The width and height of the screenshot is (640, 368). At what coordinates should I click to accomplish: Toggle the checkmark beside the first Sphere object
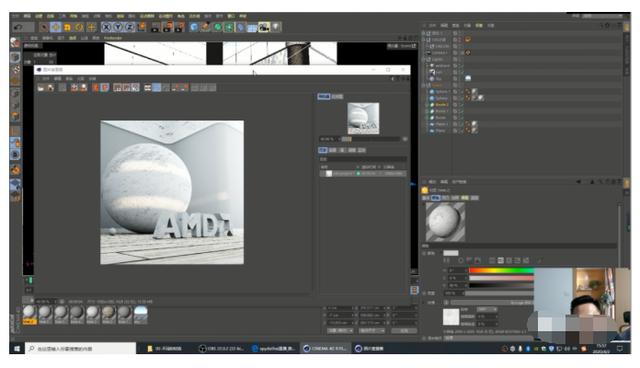pyautogui.click(x=462, y=91)
